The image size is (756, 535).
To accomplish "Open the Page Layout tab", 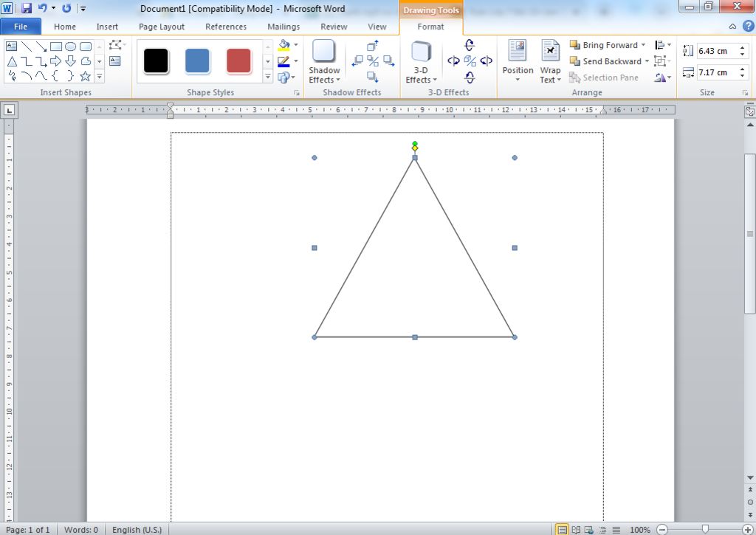I will click(162, 27).
